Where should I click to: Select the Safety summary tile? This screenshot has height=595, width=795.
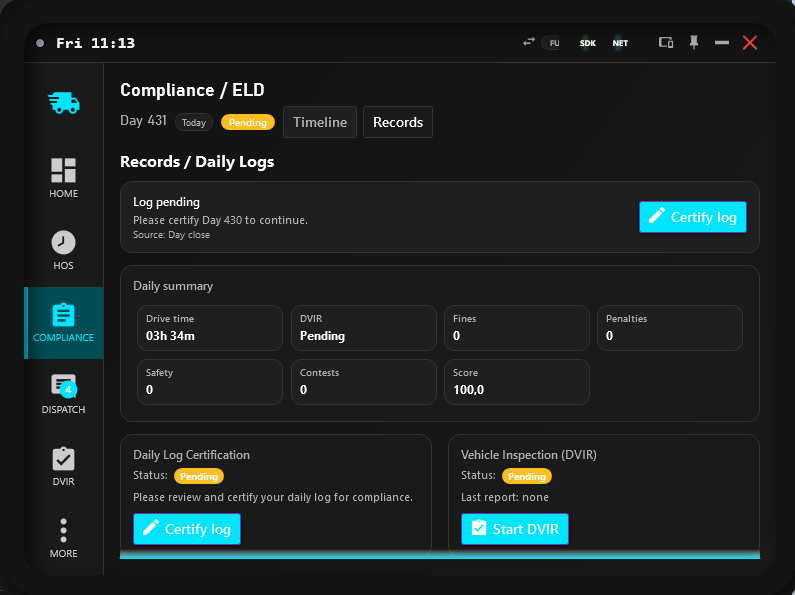tap(210, 382)
